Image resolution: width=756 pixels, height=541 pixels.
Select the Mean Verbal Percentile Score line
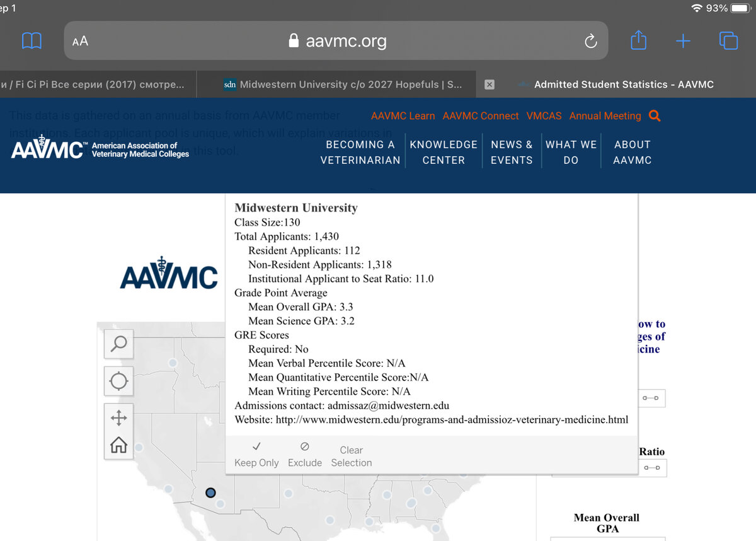click(x=327, y=363)
